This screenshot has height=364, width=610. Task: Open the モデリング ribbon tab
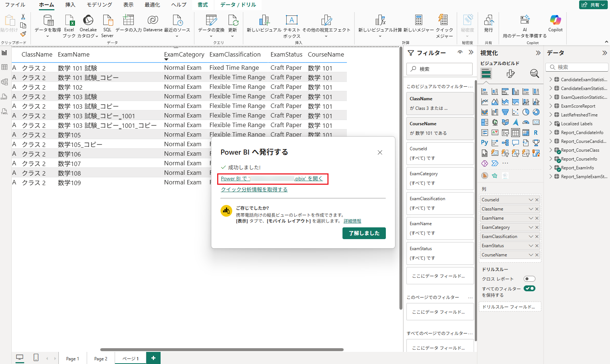coord(99,5)
